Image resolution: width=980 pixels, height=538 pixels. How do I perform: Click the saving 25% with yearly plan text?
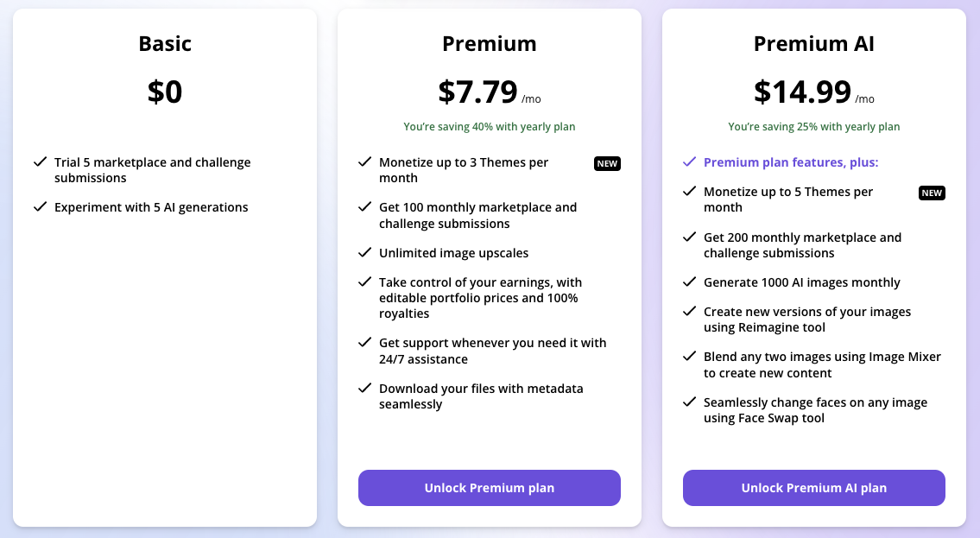pyautogui.click(x=813, y=127)
